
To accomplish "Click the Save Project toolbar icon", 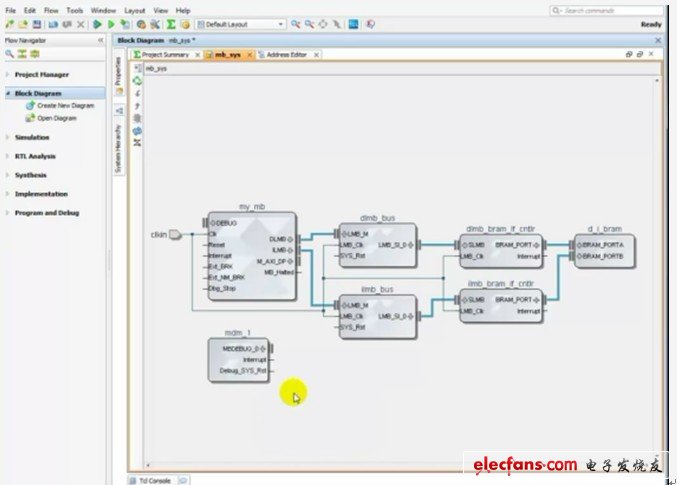I will pyautogui.click(x=37, y=23).
